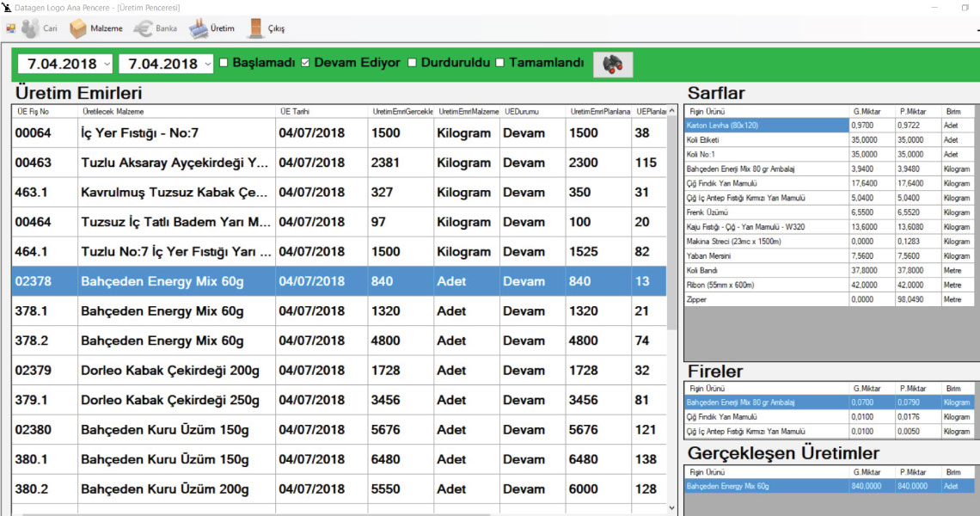Click the Fişin Ürünü header in Sarflar
Viewport: 980px width, 516px height.
click(767, 111)
